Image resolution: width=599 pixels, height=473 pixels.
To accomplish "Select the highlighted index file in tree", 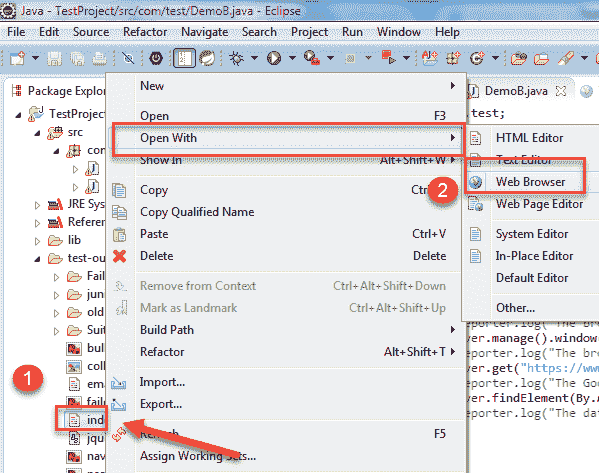I will [x=85, y=420].
